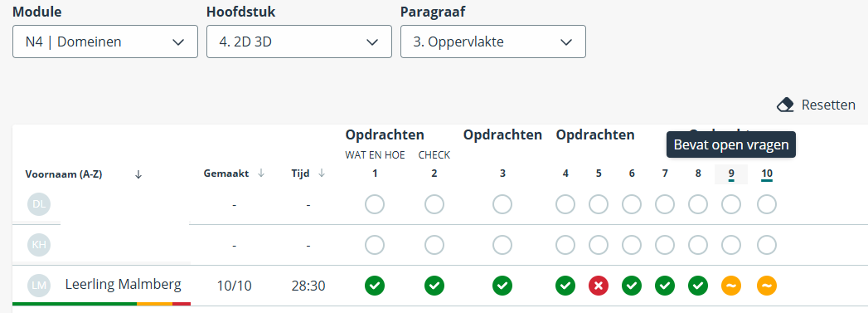Screen dimensions: 868x313
Task: Sort by the Gemaakt column header
Action: tap(234, 174)
